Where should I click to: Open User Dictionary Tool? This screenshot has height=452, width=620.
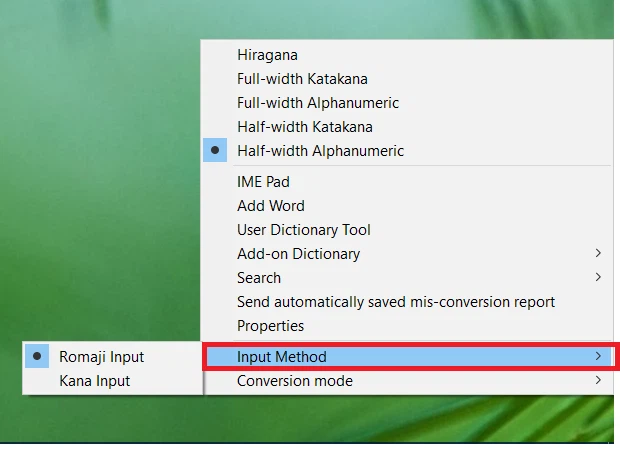[x=303, y=230]
